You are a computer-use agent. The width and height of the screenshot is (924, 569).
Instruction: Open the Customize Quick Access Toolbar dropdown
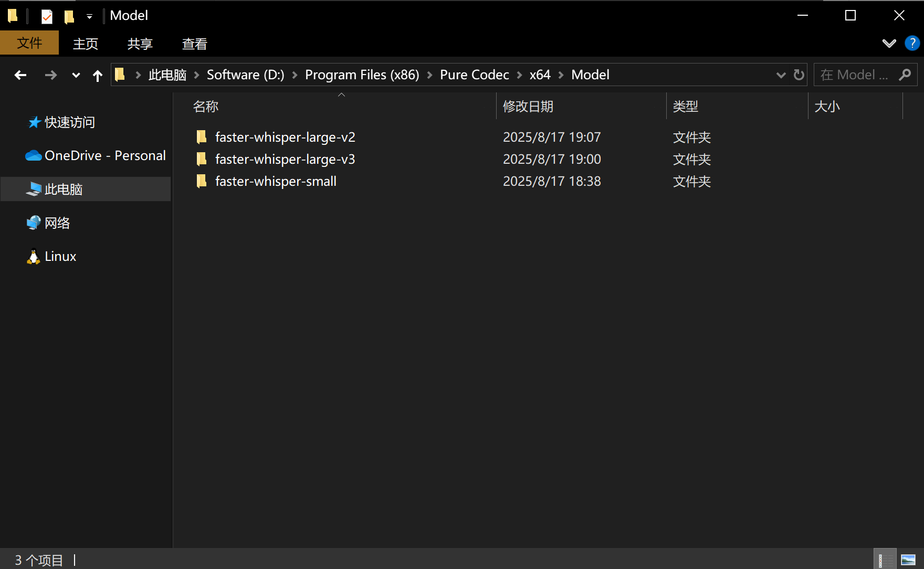[x=89, y=17]
